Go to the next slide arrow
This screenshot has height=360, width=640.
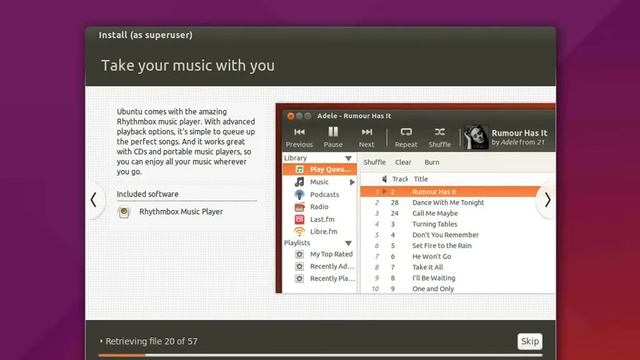547,200
